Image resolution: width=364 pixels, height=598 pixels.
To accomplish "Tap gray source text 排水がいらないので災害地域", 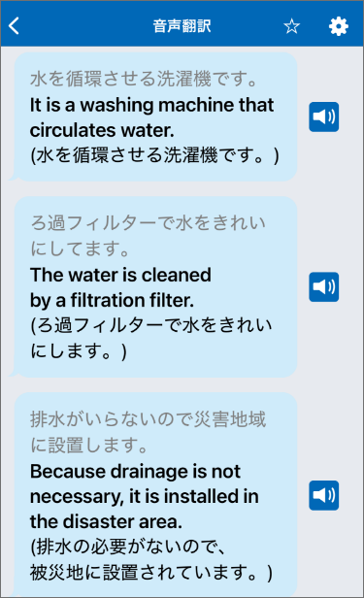I will [x=148, y=419].
